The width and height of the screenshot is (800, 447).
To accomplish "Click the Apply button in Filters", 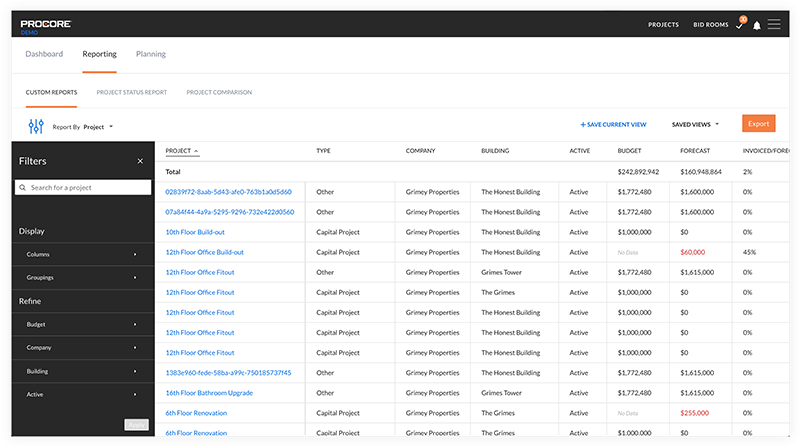I will (x=136, y=425).
